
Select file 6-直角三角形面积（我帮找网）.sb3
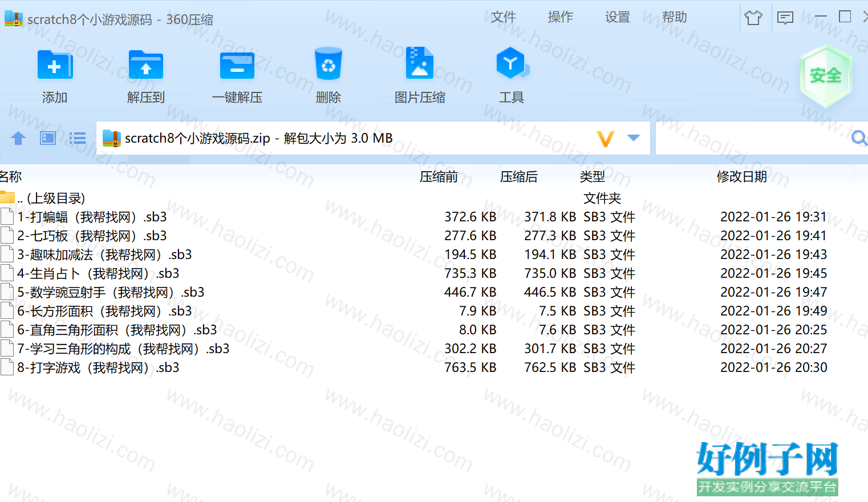(x=117, y=330)
